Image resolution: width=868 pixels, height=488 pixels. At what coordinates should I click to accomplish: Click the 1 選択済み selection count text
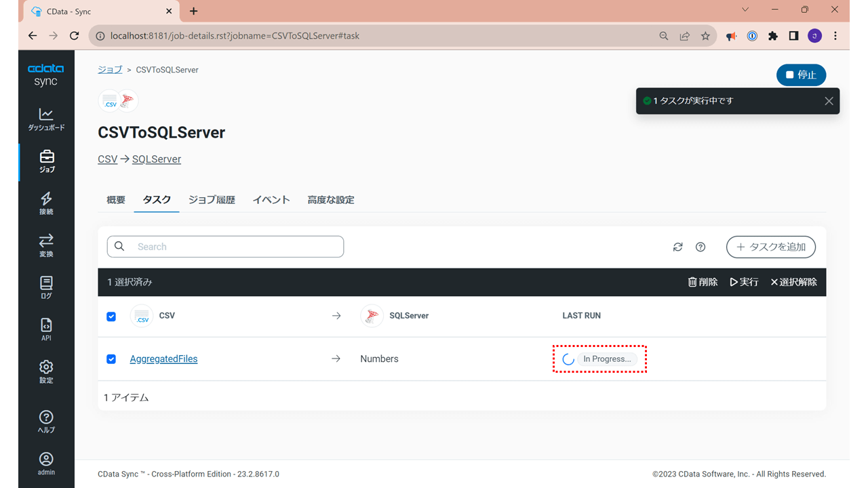(130, 282)
